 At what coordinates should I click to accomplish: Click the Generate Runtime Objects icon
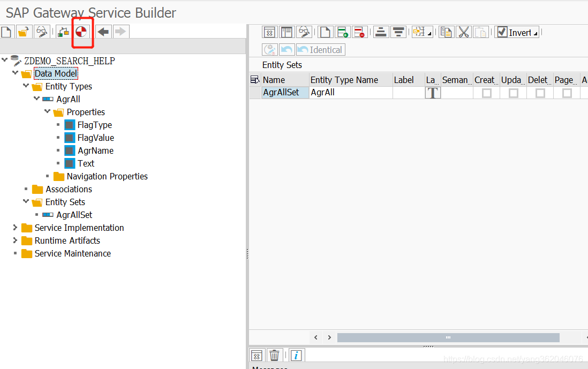click(81, 32)
